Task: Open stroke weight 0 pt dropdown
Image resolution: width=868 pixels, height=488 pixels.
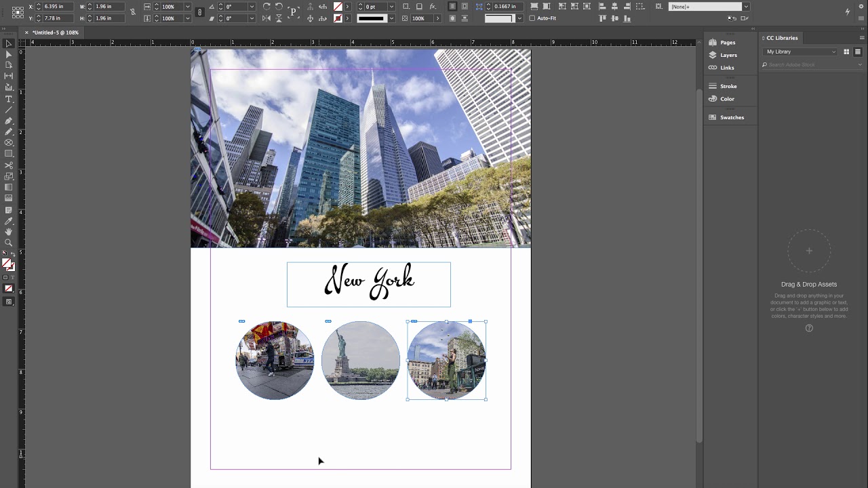Action: click(x=391, y=7)
